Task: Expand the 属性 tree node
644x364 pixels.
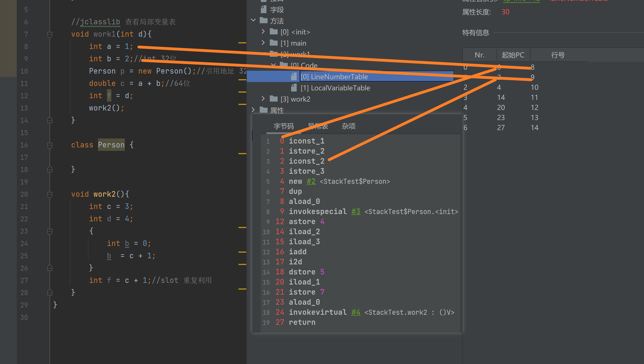Action: click(253, 110)
